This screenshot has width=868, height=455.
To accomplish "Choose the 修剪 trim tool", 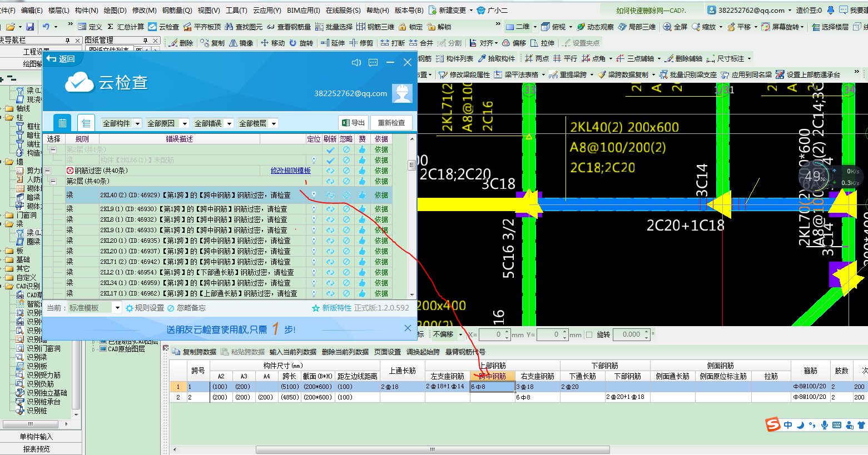I will pyautogui.click(x=361, y=43).
